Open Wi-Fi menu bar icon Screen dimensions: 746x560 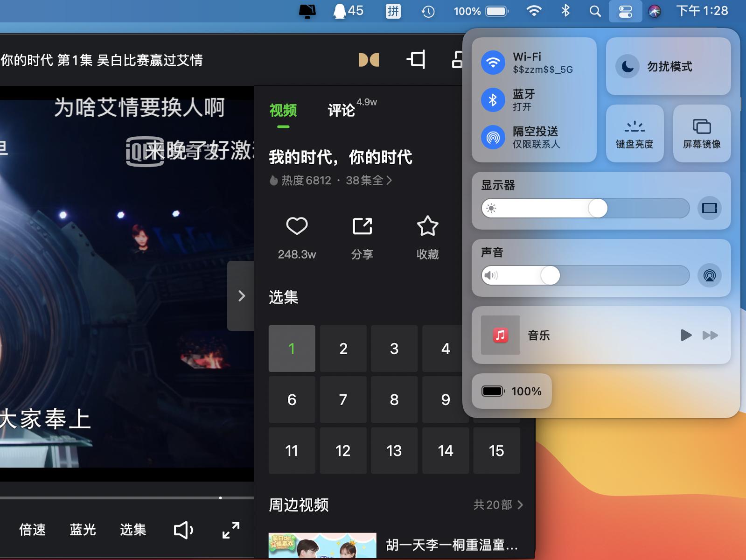[534, 11]
